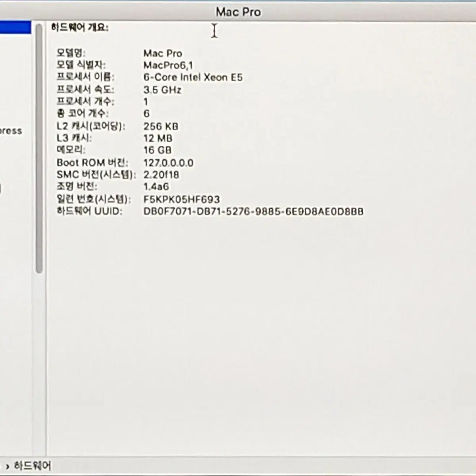Select the hardware UUID value
The width and height of the screenshot is (476, 476).
click(x=253, y=211)
